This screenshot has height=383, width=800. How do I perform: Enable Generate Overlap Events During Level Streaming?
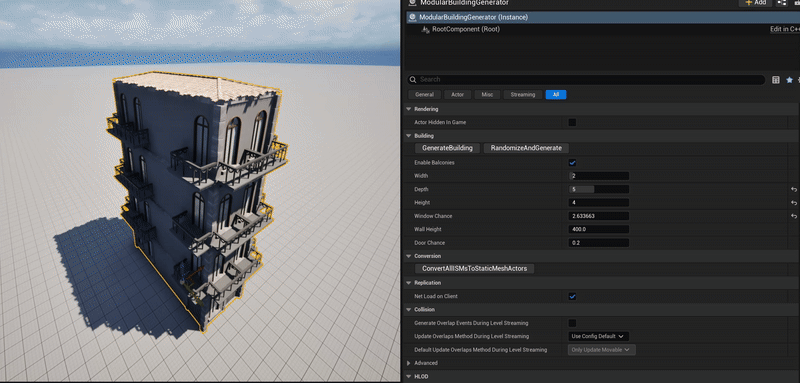click(x=572, y=323)
